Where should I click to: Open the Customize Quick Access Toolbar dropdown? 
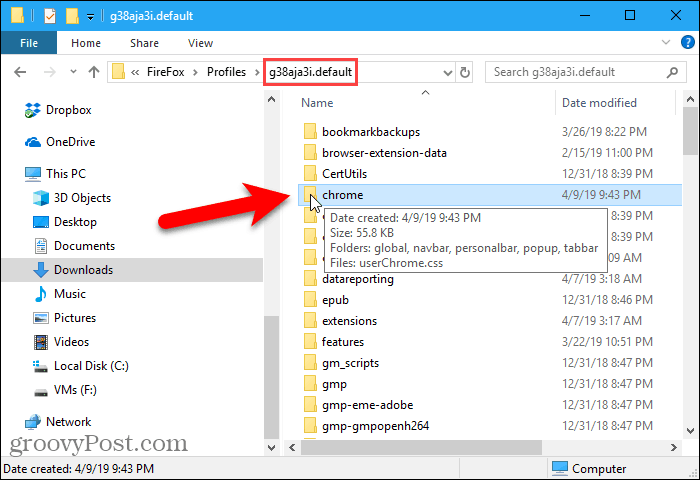coord(90,17)
